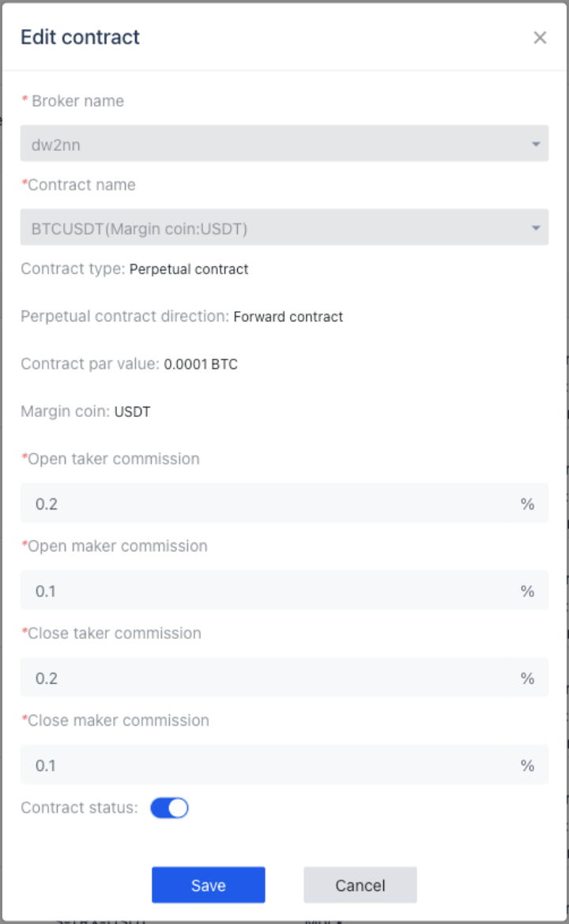This screenshot has width=569, height=924.
Task: Click the percent suffix in Open taker commission
Action: [x=527, y=504]
